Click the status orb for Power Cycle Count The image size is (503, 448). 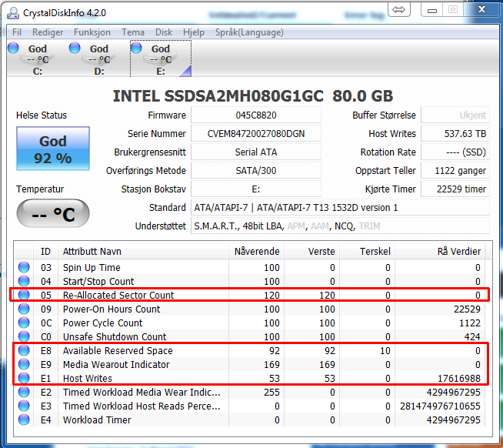pyautogui.click(x=24, y=323)
